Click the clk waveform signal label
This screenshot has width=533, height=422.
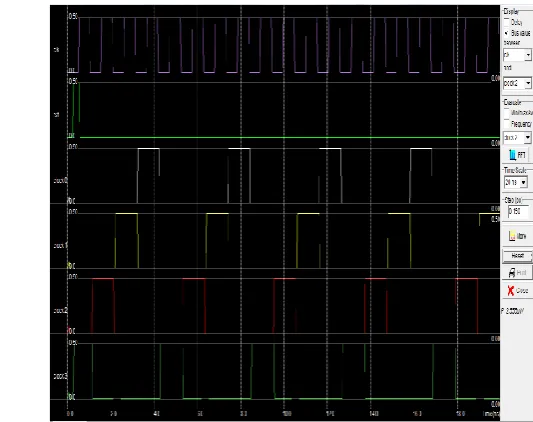[x=56, y=50]
